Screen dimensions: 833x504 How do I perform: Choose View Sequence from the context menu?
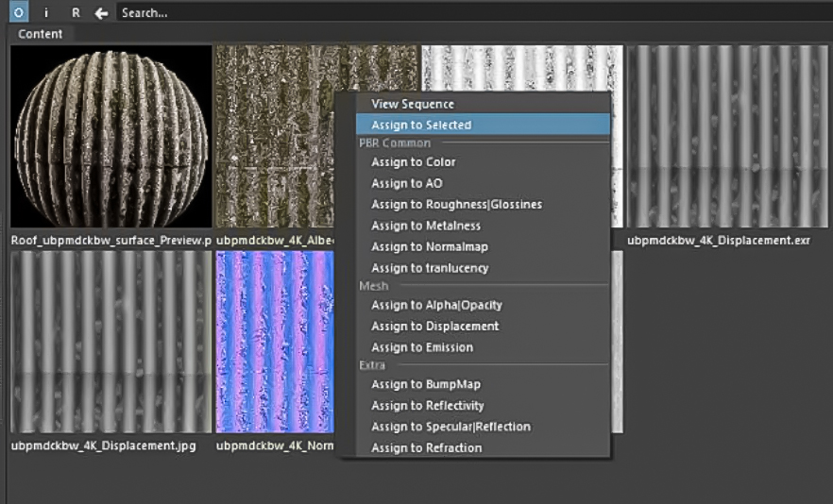tap(413, 104)
